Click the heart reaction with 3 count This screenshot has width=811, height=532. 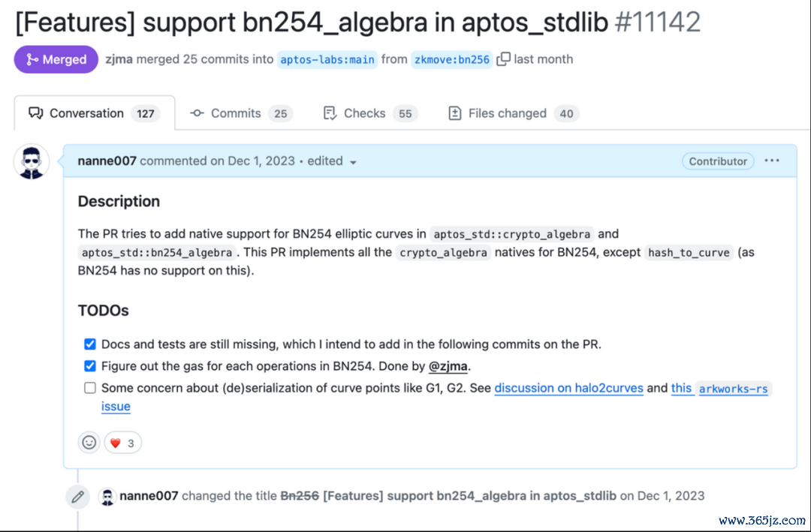point(122,443)
